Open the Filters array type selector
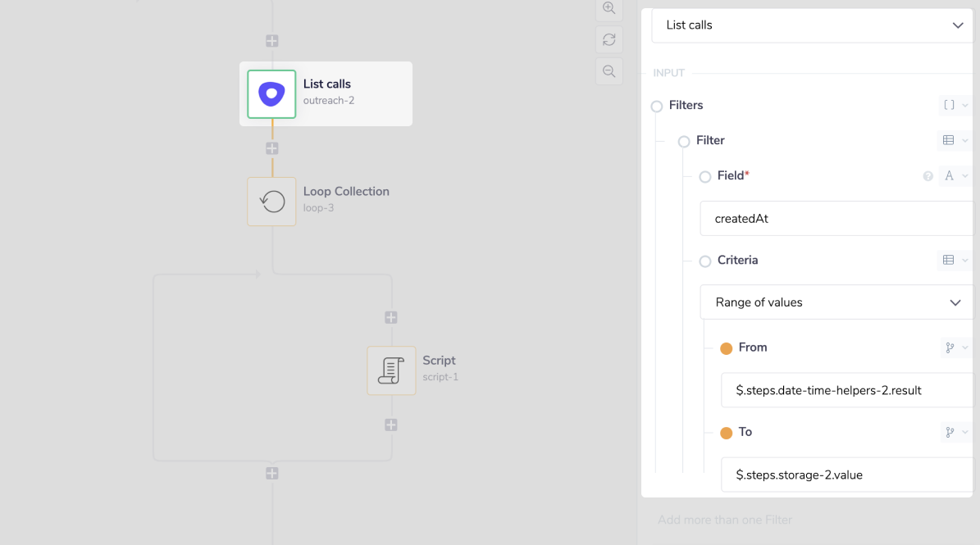This screenshot has height=545, width=980. [x=955, y=105]
